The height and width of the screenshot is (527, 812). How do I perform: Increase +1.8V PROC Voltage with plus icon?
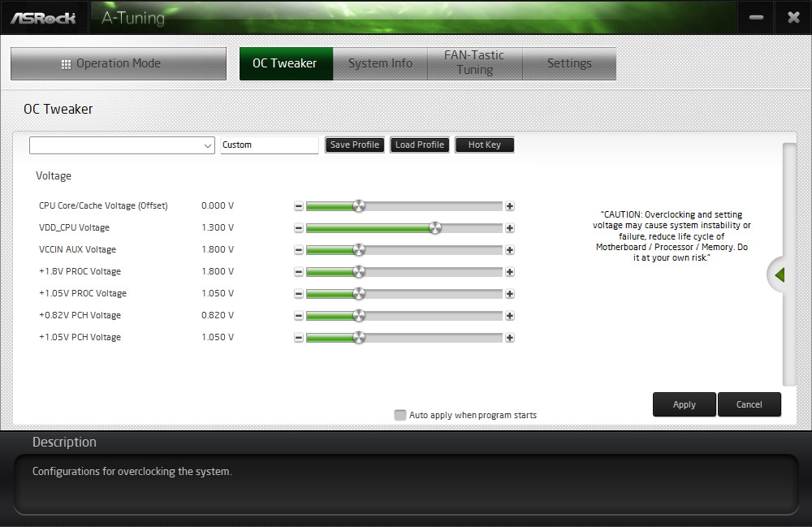click(510, 272)
